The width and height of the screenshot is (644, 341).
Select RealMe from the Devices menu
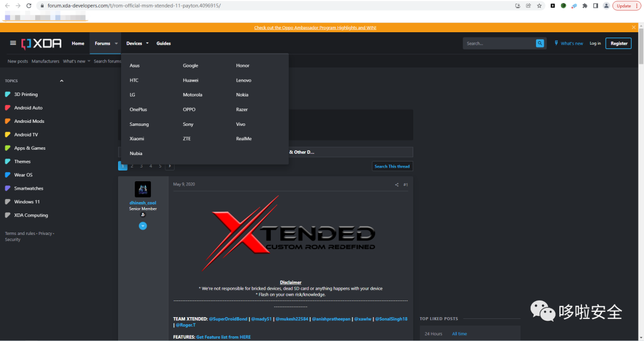(244, 139)
